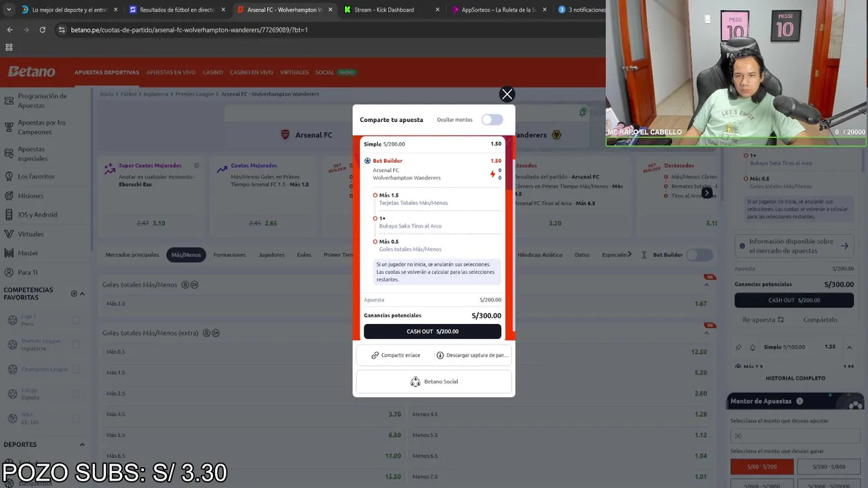The image size is (868, 488).
Task: Click Compártelo in bet slip
Action: point(820,320)
